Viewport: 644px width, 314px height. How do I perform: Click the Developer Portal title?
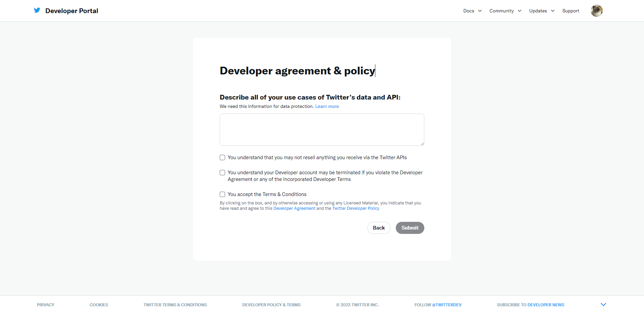(x=71, y=11)
